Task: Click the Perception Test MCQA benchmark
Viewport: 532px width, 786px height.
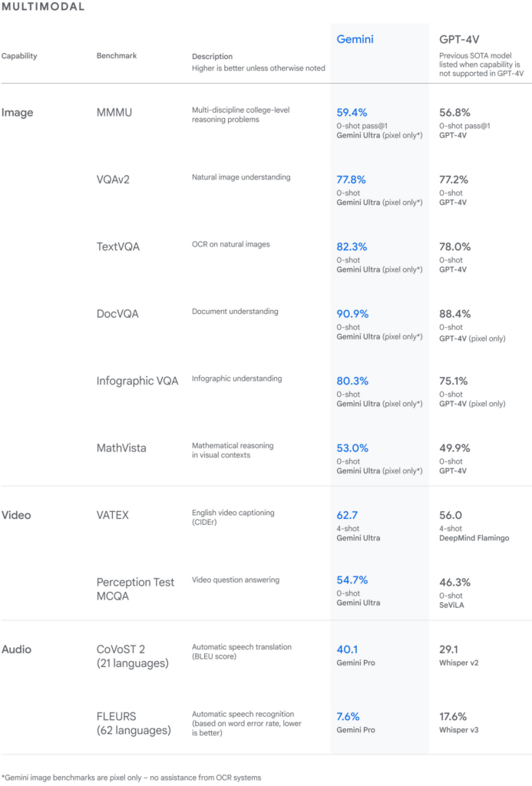Action: (x=135, y=589)
